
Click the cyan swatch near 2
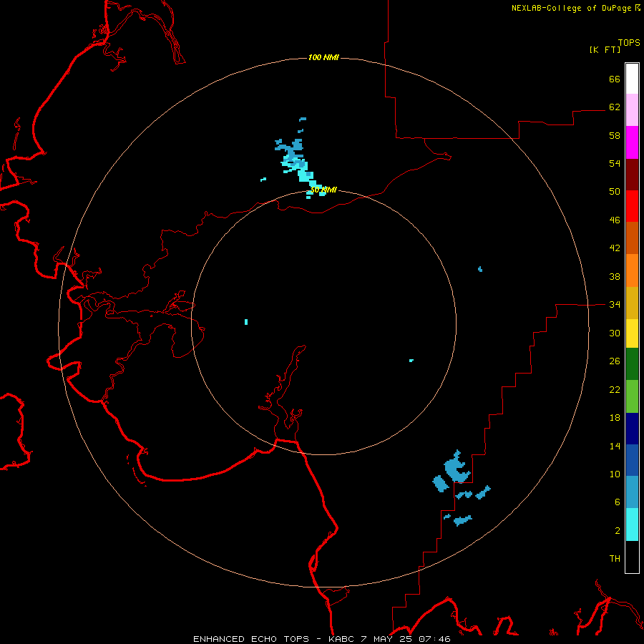[632, 525]
